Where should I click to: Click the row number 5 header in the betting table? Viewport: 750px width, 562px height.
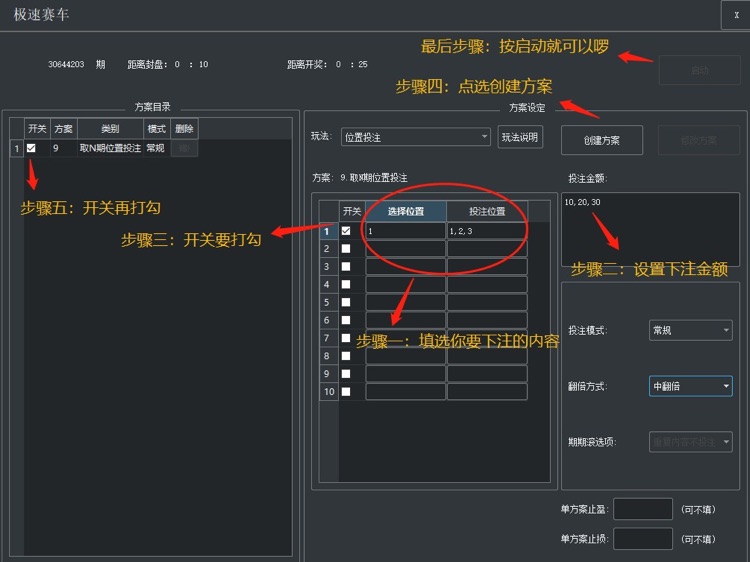pos(329,302)
